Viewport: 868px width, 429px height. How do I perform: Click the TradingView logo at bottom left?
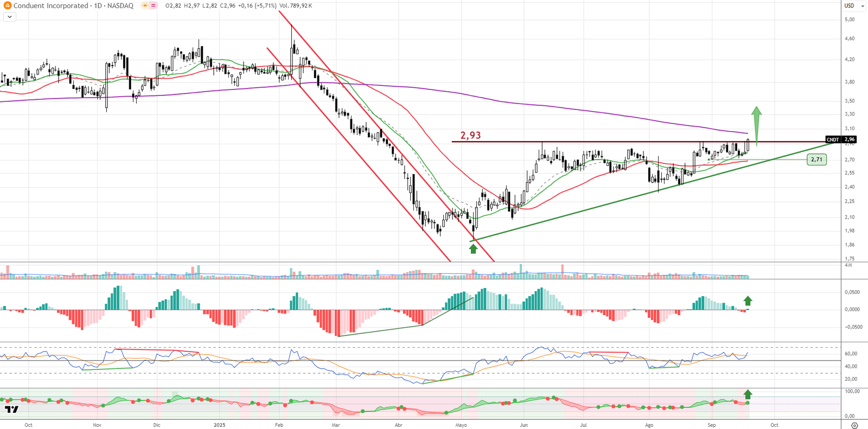pyautogui.click(x=11, y=409)
